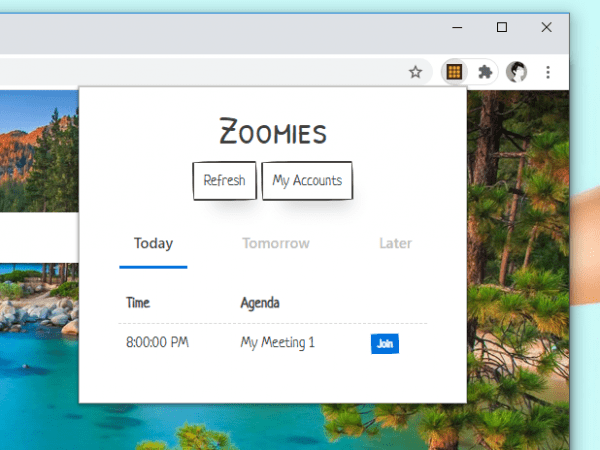Bookmark this page with the star icon
The width and height of the screenshot is (600, 450).
click(x=415, y=72)
